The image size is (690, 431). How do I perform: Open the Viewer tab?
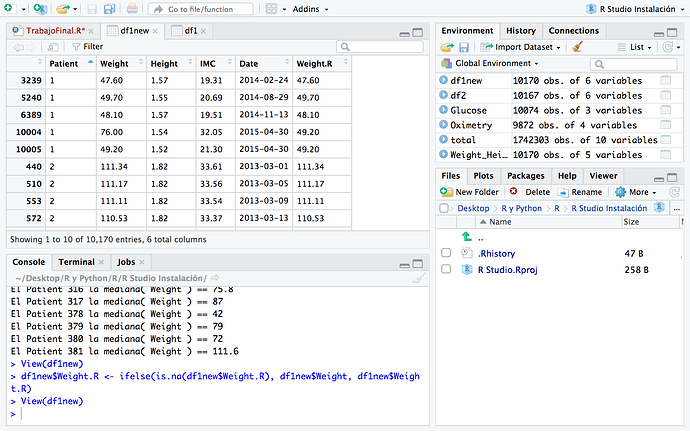click(x=603, y=176)
